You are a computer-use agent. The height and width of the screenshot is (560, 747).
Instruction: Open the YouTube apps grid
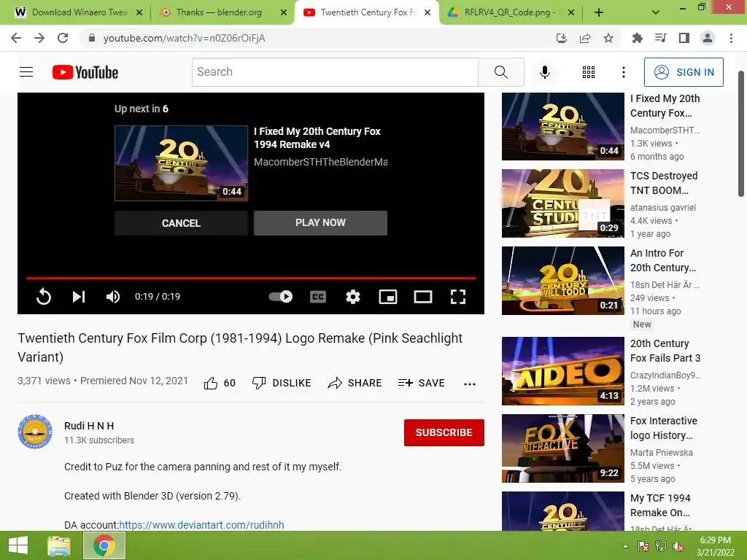[589, 72]
